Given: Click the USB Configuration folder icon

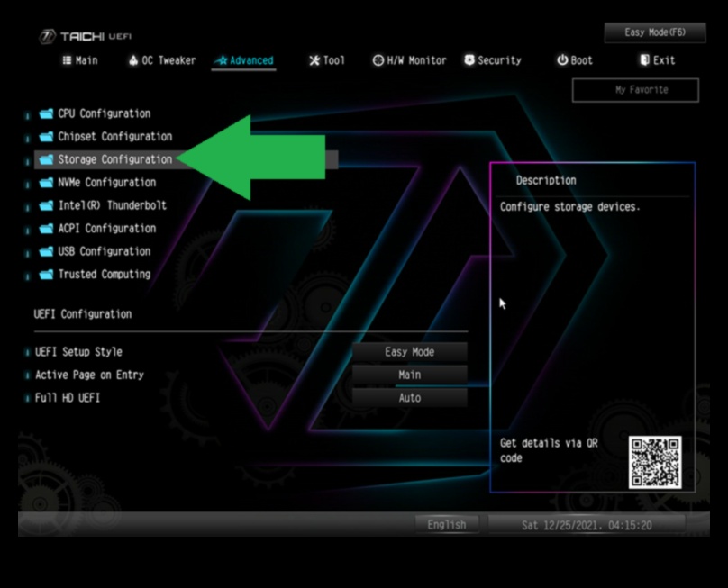Looking at the screenshot, I should [x=46, y=252].
